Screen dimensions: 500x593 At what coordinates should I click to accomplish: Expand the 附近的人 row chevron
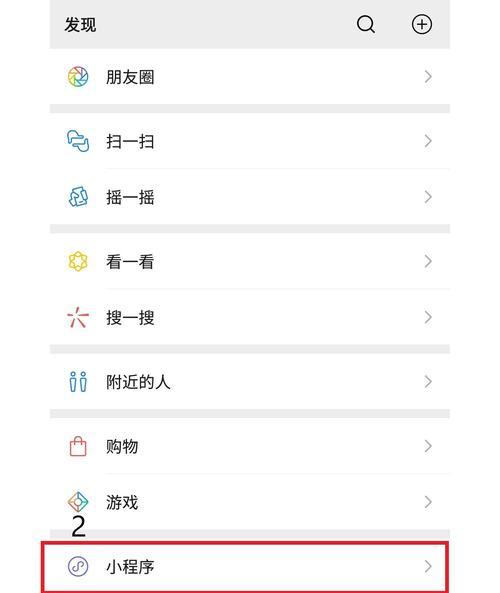coord(428,382)
